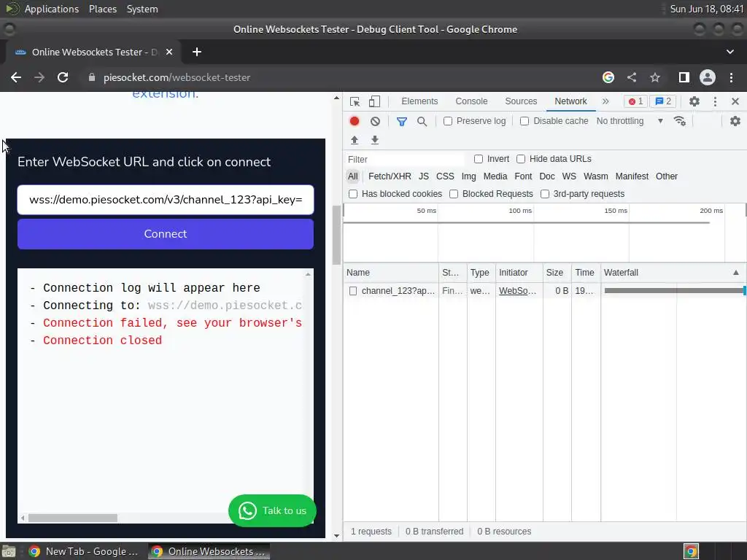Reload the current page
The width and height of the screenshot is (747, 560).
point(63,77)
